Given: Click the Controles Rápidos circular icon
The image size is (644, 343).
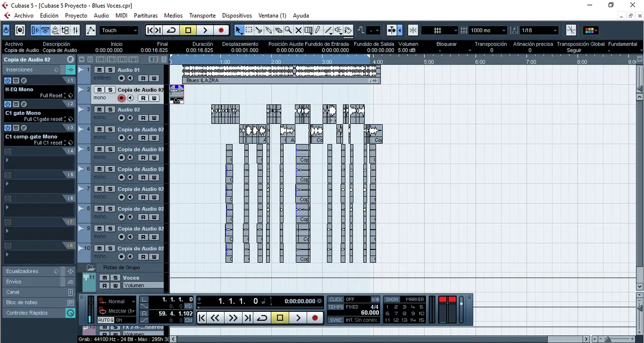Looking at the screenshot, I should point(70,313).
